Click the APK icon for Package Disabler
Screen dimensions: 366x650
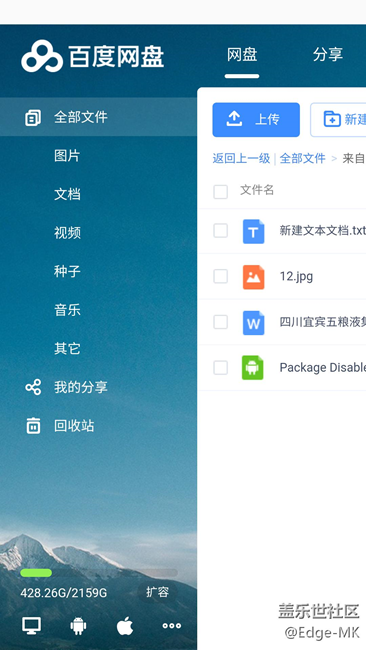click(252, 368)
